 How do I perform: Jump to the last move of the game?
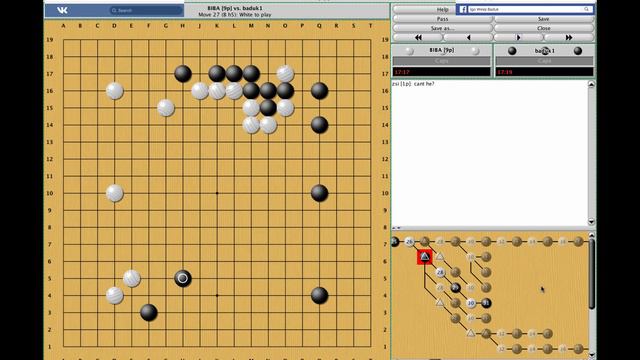pos(569,38)
